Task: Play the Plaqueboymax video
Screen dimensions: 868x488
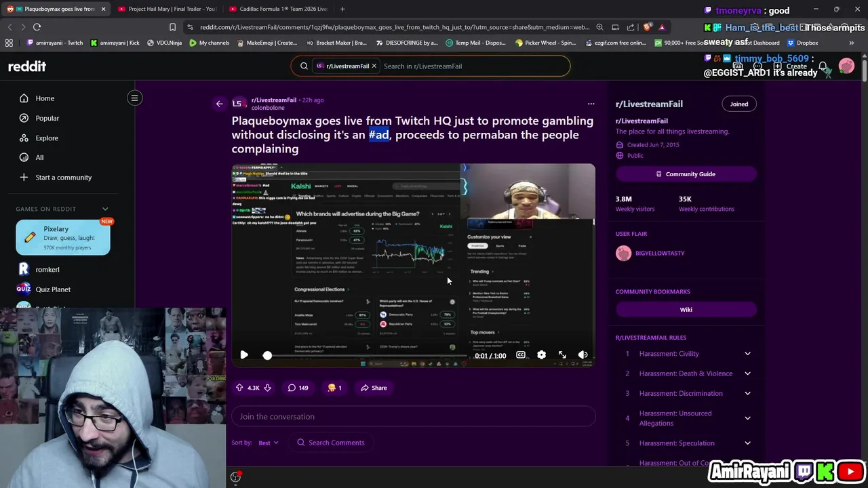Action: point(244,355)
